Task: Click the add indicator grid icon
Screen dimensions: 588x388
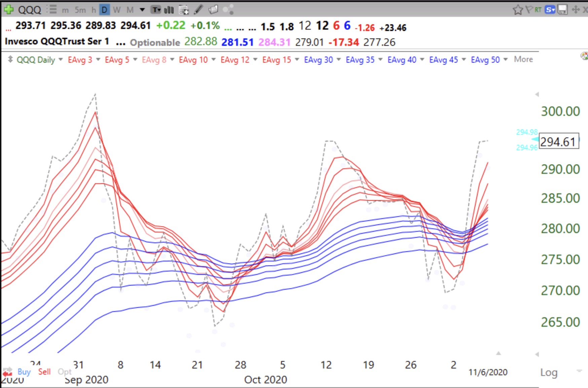Action: pyautogui.click(x=184, y=10)
